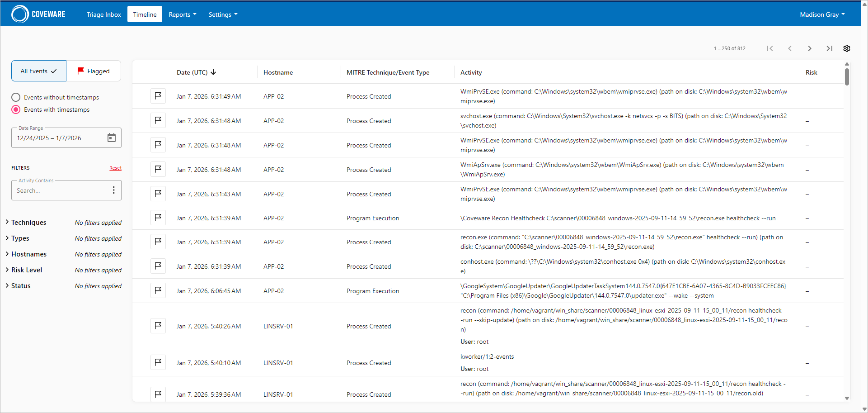Flag the GoogleUpdater program execution event
The height and width of the screenshot is (413, 868).
(x=158, y=290)
